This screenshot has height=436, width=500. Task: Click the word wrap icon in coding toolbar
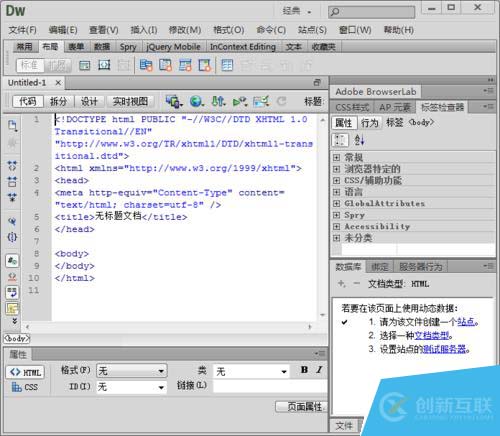[x=12, y=292]
